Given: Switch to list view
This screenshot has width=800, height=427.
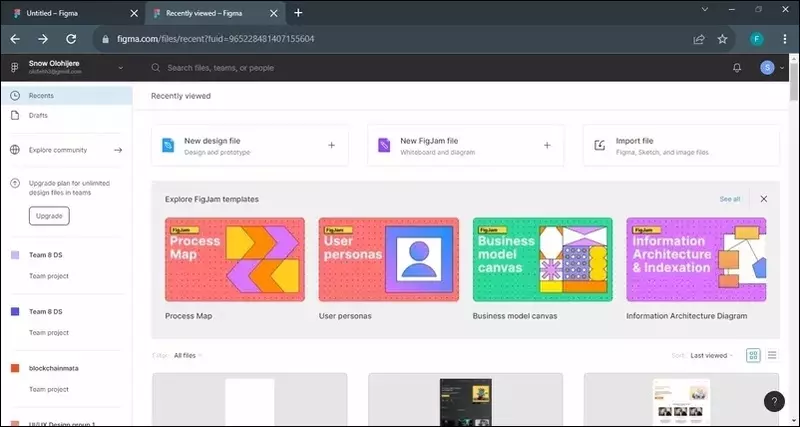Looking at the screenshot, I should 772,355.
